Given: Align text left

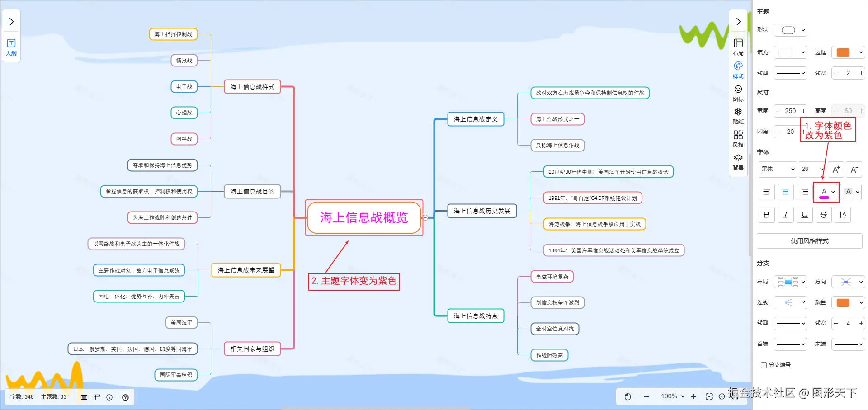Looking at the screenshot, I should [767, 192].
